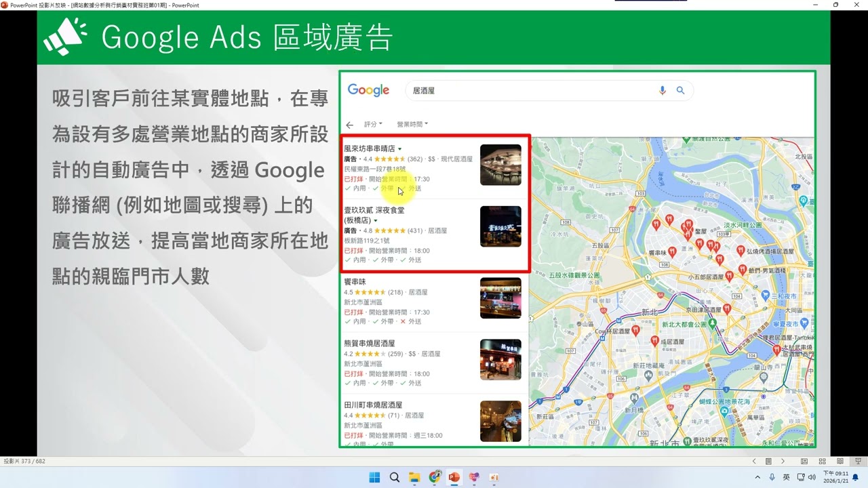This screenshot has height=488, width=868.
Task: Click the slide title Google Ads 區域廣告
Action: (x=248, y=37)
